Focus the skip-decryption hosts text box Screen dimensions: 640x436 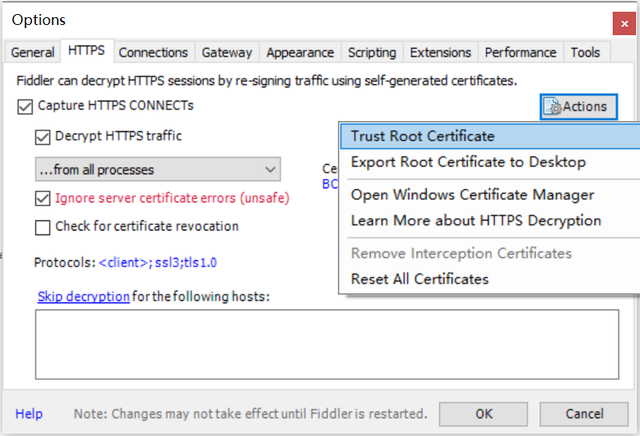pyautogui.click(x=327, y=345)
